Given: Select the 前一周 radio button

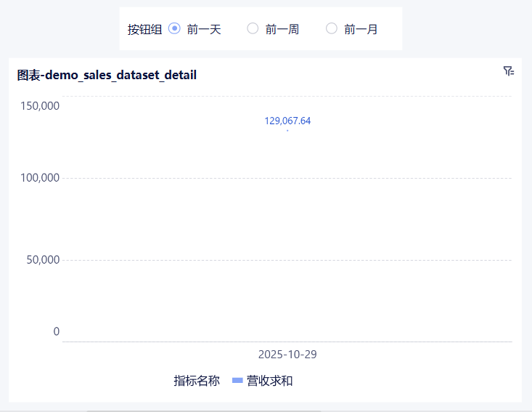Looking at the screenshot, I should coord(253,29).
